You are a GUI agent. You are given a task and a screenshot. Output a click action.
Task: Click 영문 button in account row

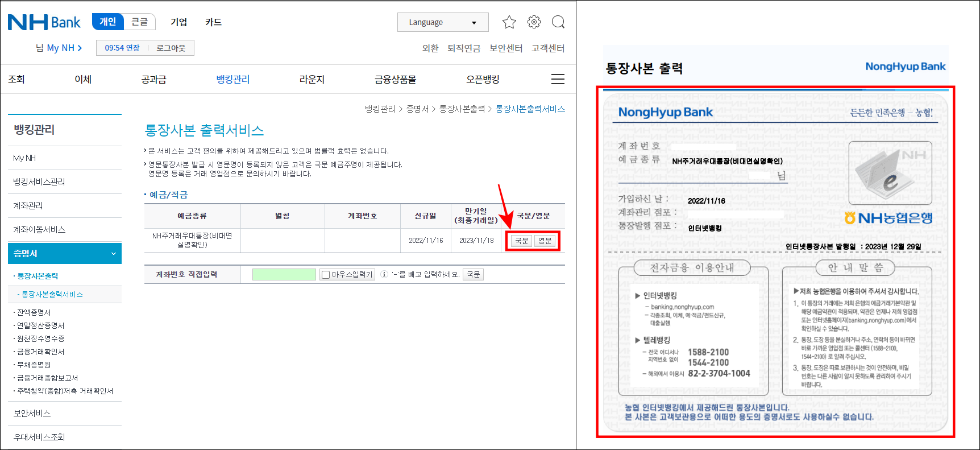pyautogui.click(x=545, y=241)
